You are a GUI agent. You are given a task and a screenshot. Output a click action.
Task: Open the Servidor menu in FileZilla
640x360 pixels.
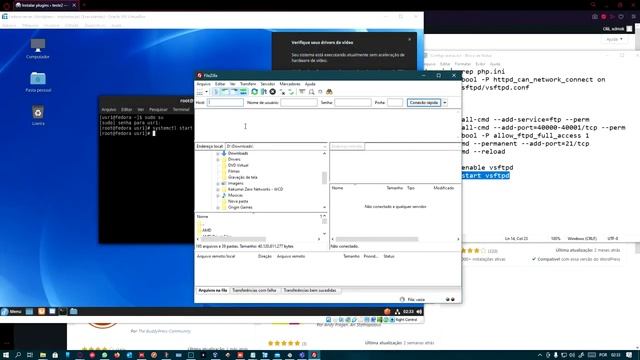tap(268, 84)
